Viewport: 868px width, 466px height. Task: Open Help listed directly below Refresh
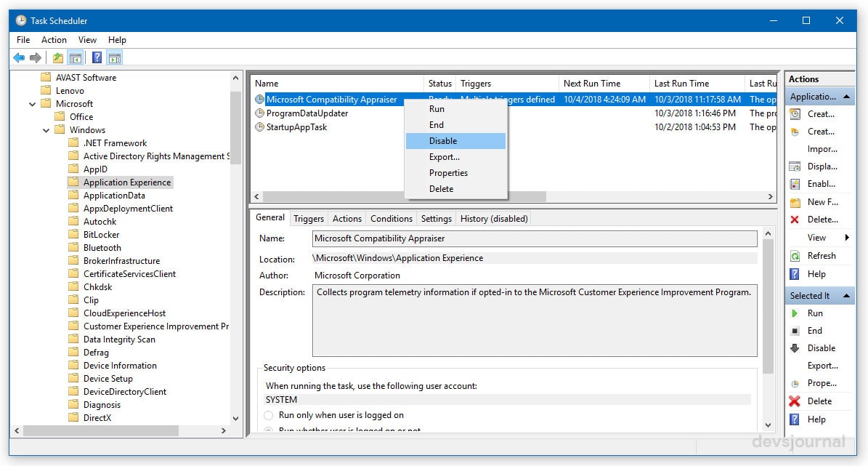tap(816, 274)
